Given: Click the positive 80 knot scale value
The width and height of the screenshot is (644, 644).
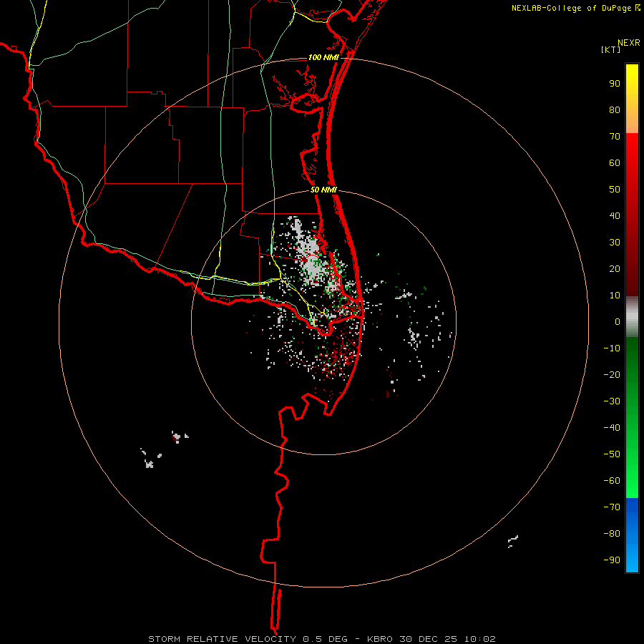Looking at the screenshot, I should point(615,110).
